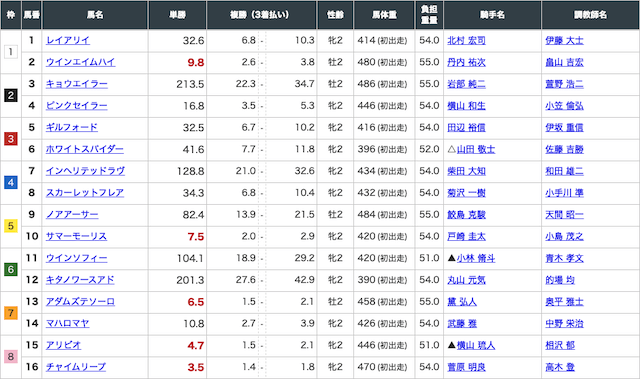The image size is (640, 379).
Task: Click the red frame 3 badge
Action: pyautogui.click(x=11, y=139)
